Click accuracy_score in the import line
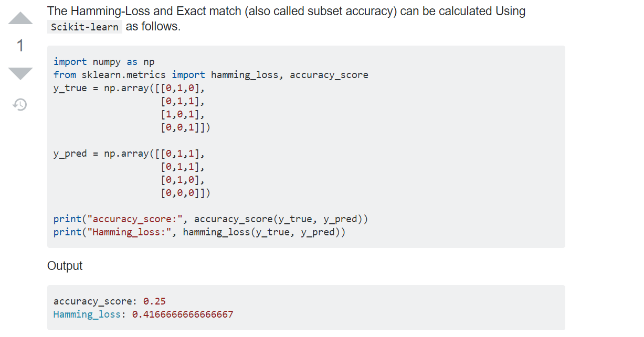Screen dimensions: 644x337 pyautogui.click(x=329, y=75)
